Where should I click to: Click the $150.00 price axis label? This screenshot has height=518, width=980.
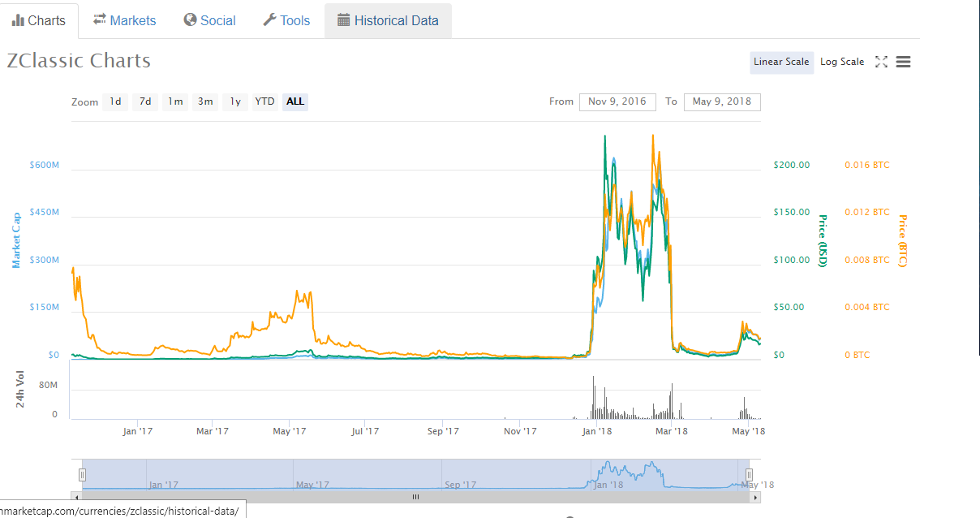pos(793,212)
